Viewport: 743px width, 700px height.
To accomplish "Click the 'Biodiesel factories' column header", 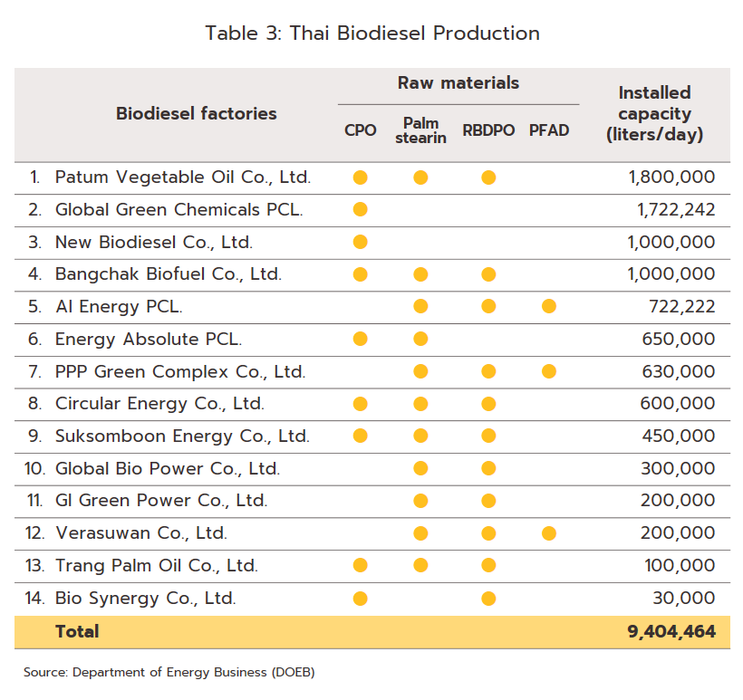I will click(x=197, y=114).
